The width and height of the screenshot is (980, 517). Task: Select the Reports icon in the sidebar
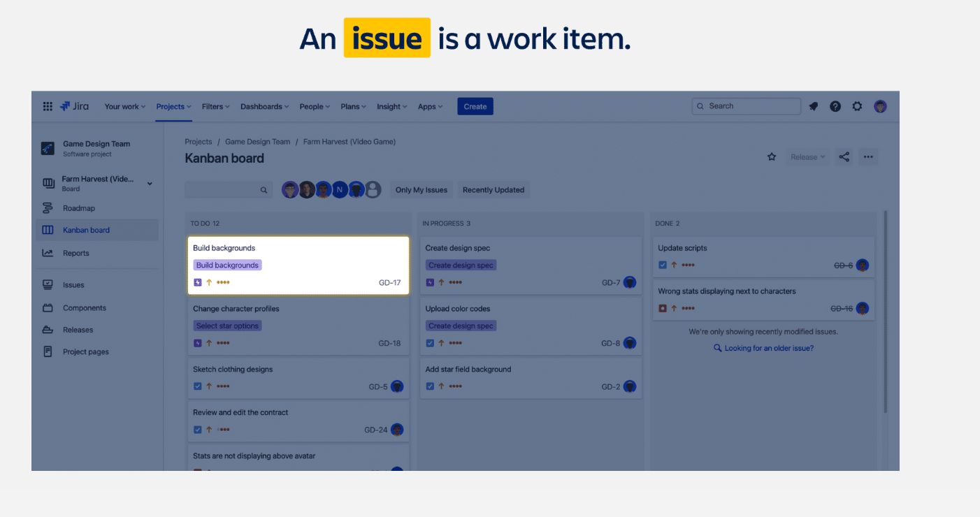[48, 253]
